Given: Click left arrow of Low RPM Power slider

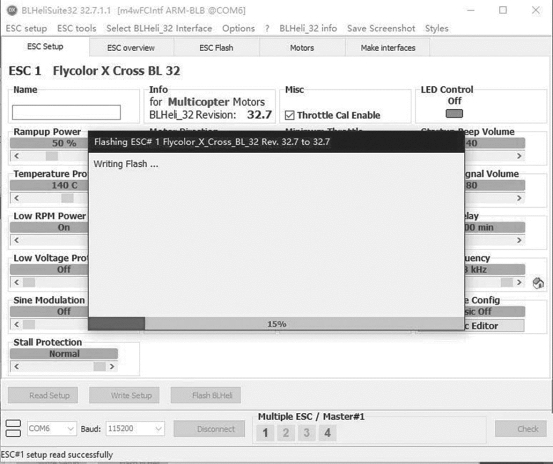Looking at the screenshot, I should pos(17,240).
